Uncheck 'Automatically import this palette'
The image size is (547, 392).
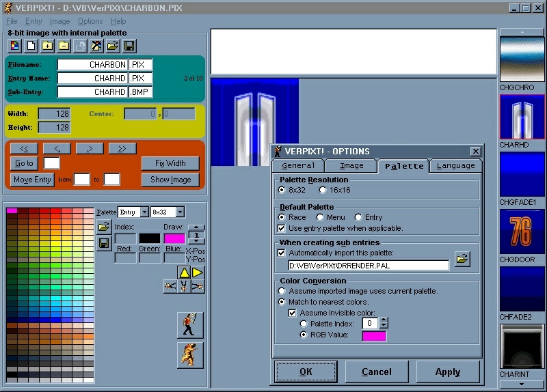coord(282,253)
